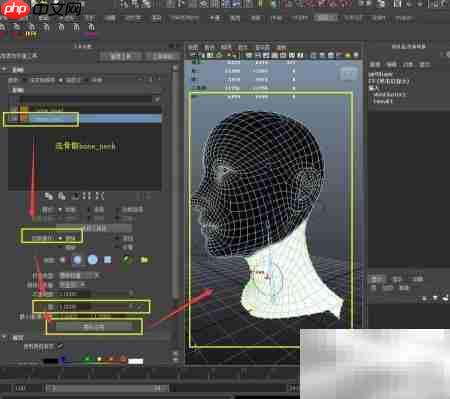450x399 pixels.
Task: Open the Channel Box Channels menu
Action: tap(375, 64)
